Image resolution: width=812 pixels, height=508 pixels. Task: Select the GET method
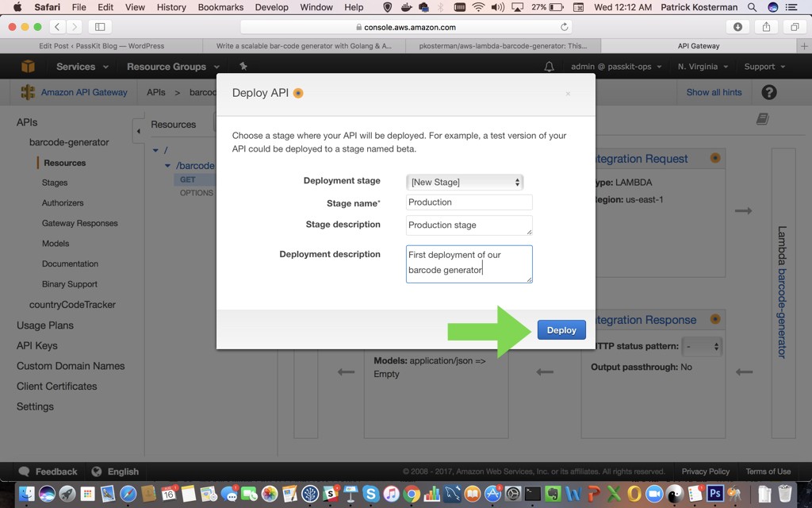[x=187, y=179]
